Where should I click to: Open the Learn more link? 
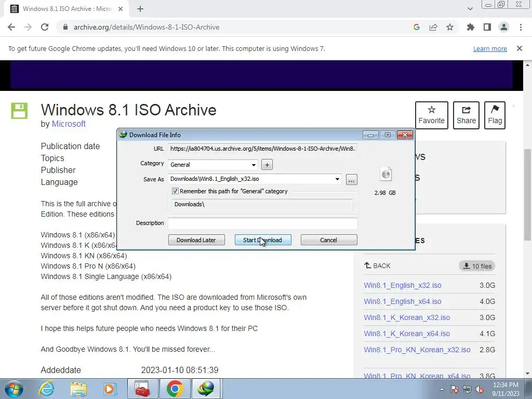pos(490,48)
